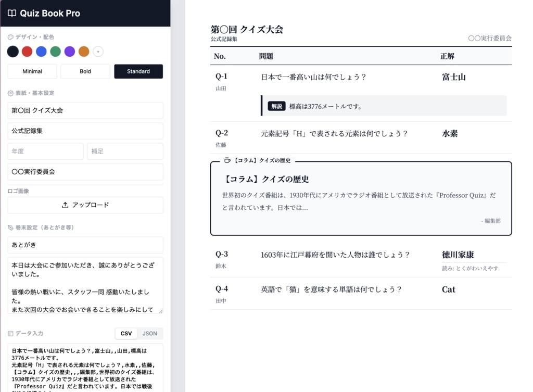Click the pen icon beside 巻末設定
This screenshot has height=392, width=533.
tap(9, 227)
